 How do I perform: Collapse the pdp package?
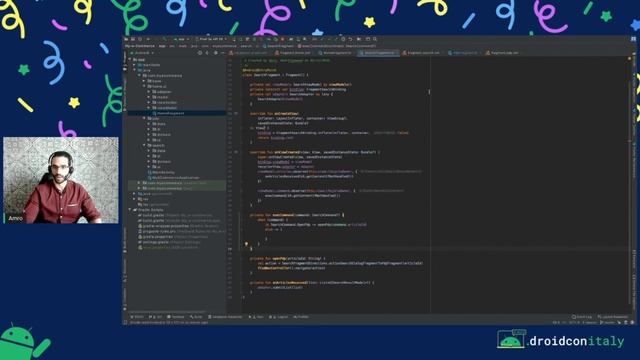(x=144, y=118)
